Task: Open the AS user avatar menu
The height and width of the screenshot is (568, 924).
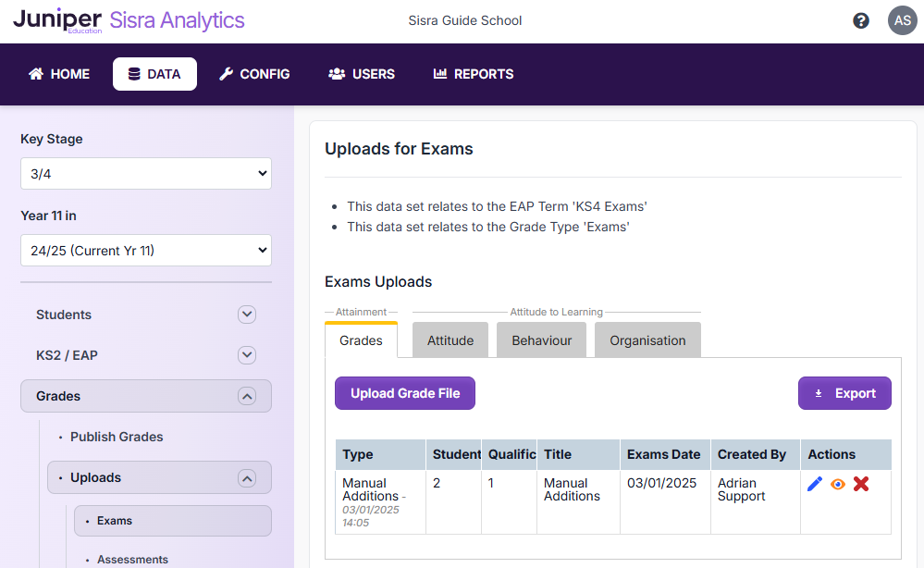Action: pyautogui.click(x=902, y=20)
